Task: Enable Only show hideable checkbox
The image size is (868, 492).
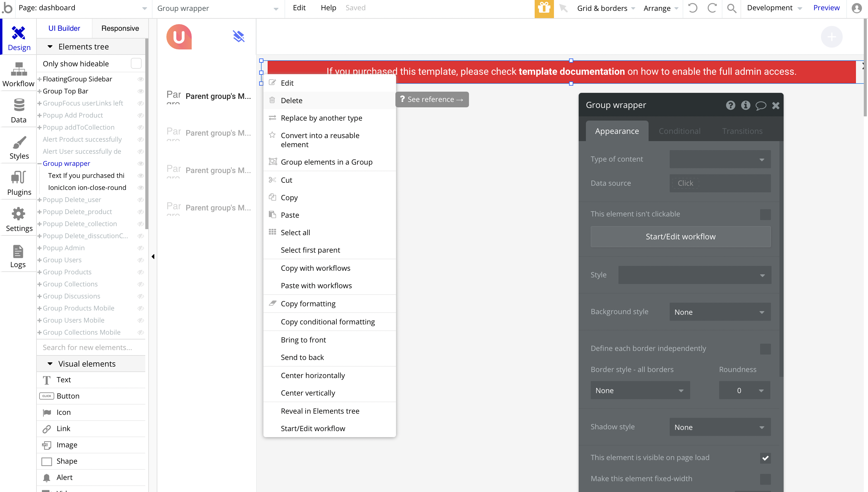Action: tap(136, 64)
